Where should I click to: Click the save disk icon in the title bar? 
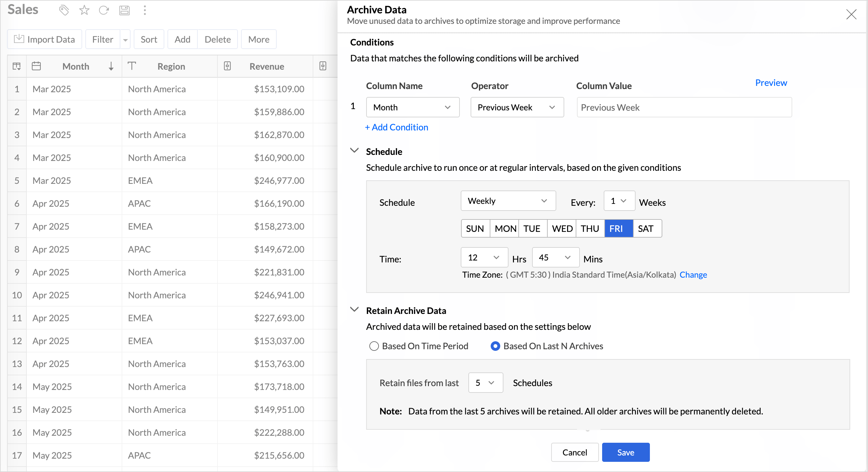tap(124, 10)
